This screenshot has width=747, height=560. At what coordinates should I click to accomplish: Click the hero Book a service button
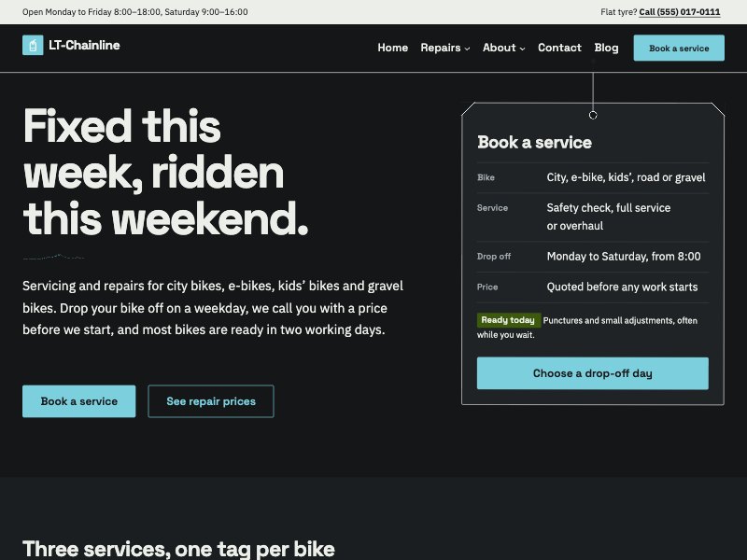79,401
